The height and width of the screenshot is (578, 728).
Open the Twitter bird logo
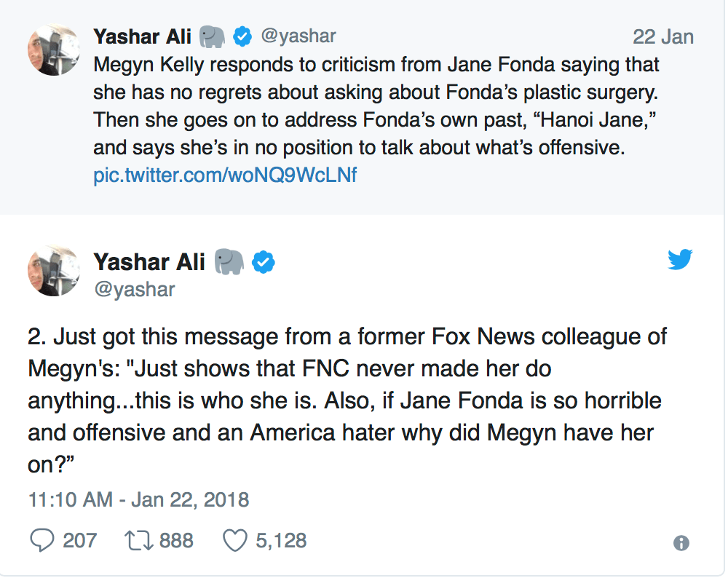(680, 258)
